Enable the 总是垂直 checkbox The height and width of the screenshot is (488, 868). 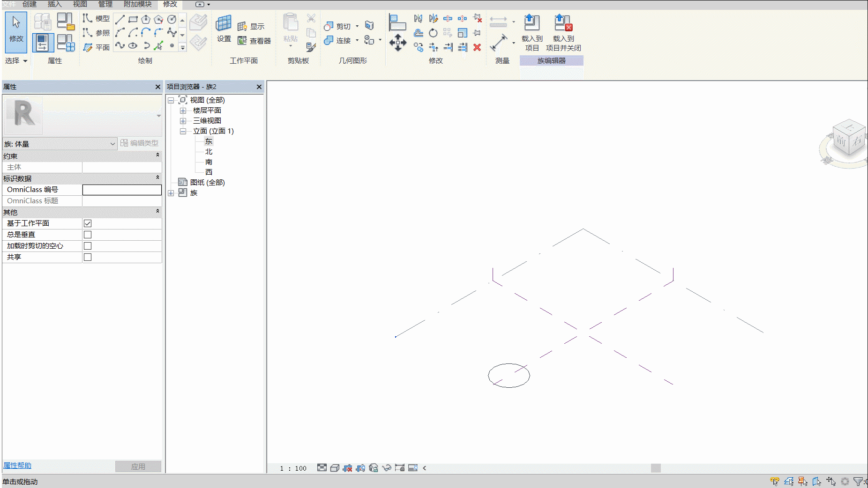click(x=88, y=235)
